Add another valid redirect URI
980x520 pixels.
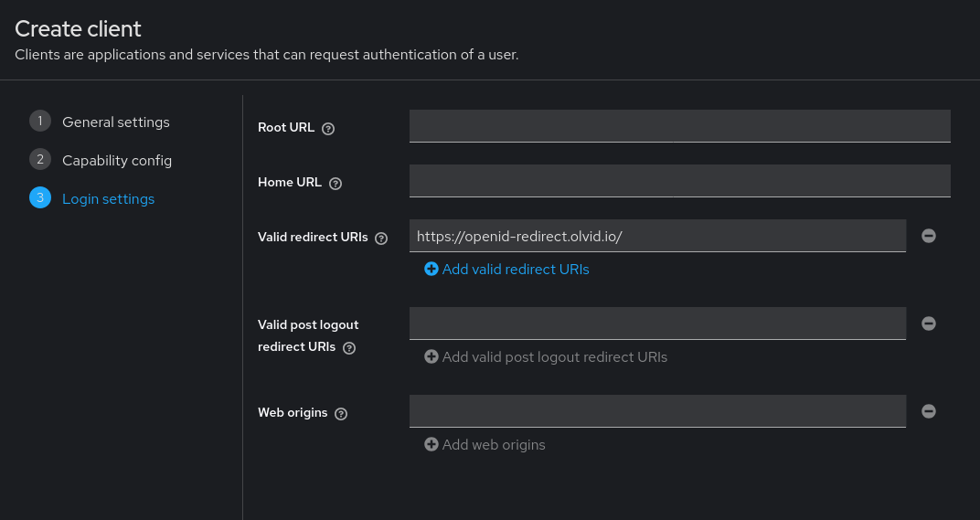coord(506,270)
